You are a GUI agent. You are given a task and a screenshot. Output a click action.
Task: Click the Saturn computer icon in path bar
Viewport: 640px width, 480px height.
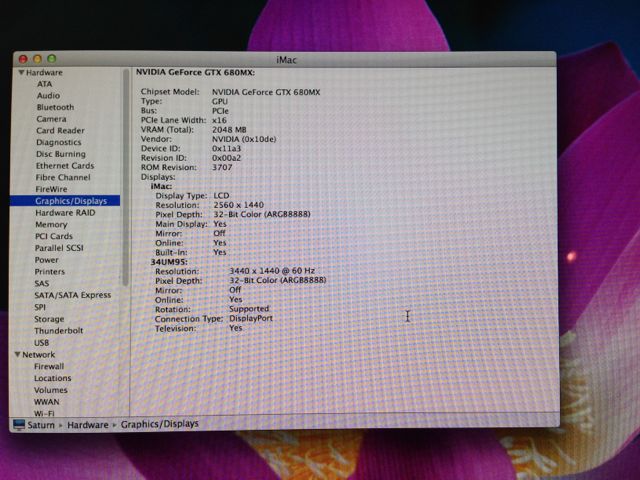click(x=19, y=424)
